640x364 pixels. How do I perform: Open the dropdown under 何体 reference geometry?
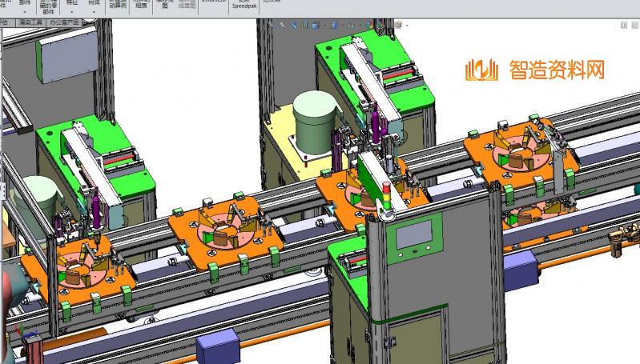(x=95, y=11)
